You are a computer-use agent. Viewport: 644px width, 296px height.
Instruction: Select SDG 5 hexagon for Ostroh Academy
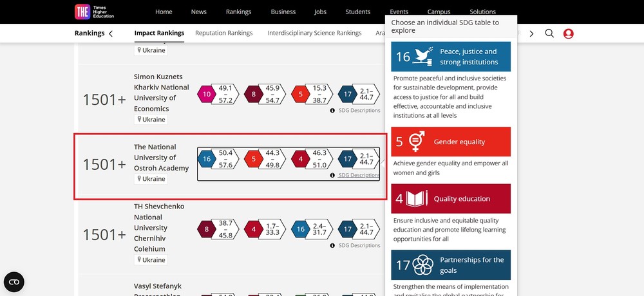click(x=253, y=159)
